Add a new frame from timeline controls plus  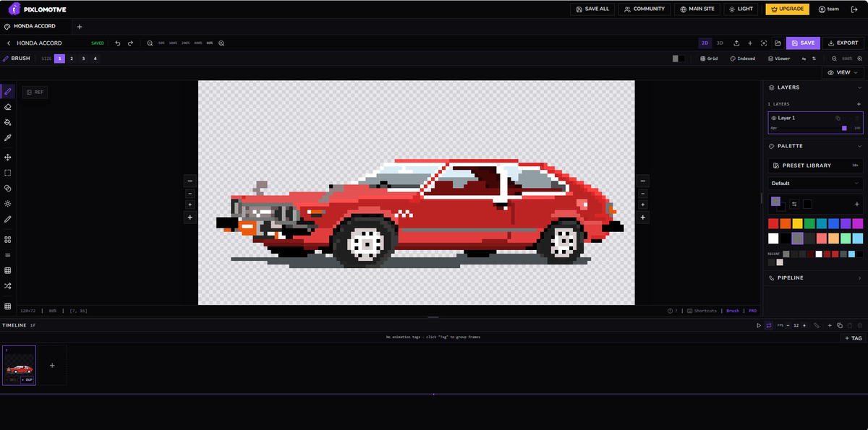830,326
